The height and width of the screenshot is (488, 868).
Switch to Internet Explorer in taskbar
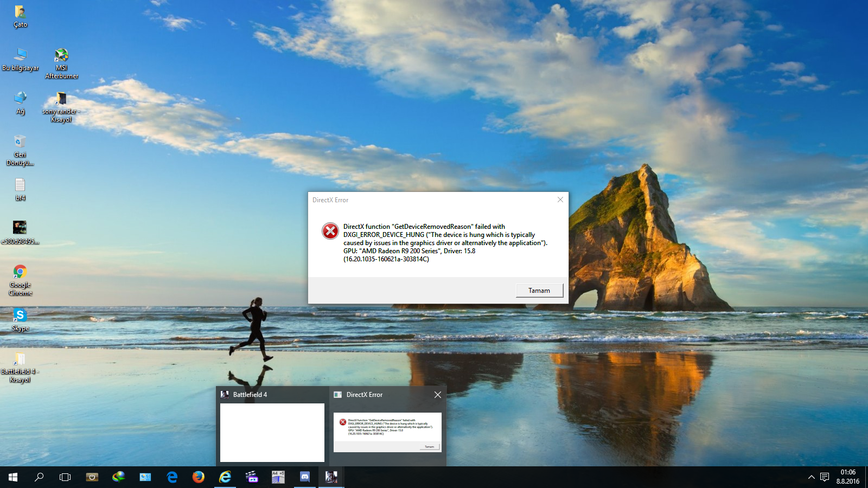pos(225,477)
